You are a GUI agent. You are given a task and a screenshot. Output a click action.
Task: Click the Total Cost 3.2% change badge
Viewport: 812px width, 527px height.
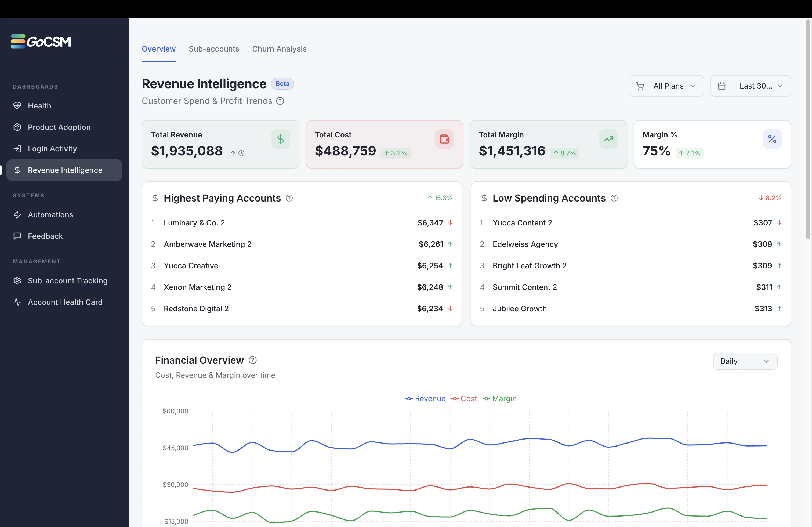396,153
